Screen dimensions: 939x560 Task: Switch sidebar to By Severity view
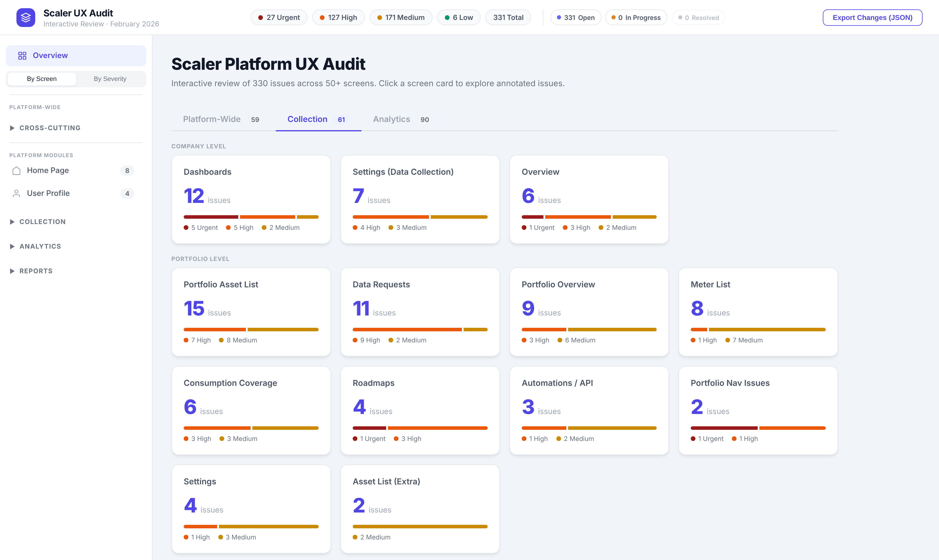point(110,79)
